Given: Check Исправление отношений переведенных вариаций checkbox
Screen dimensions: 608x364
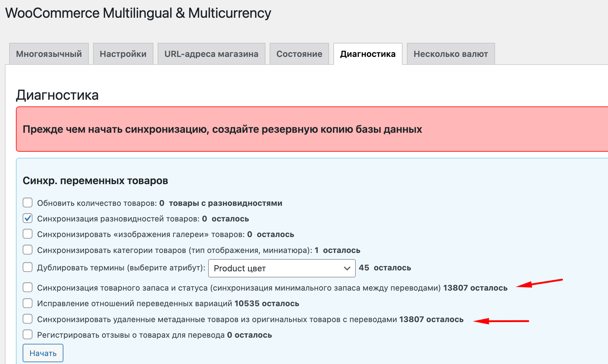Looking at the screenshot, I should pyautogui.click(x=28, y=303).
